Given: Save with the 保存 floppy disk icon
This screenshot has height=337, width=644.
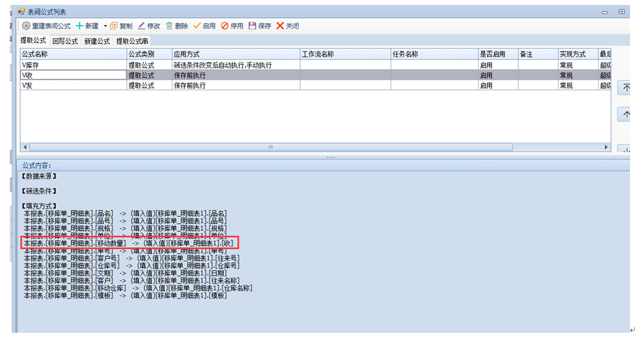Looking at the screenshot, I should pyautogui.click(x=253, y=26).
